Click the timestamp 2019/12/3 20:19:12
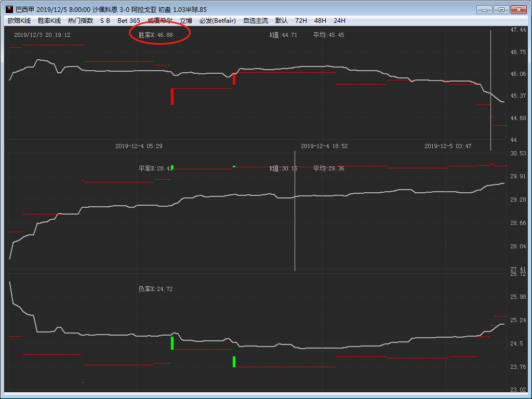The width and height of the screenshot is (532, 399). [x=42, y=35]
